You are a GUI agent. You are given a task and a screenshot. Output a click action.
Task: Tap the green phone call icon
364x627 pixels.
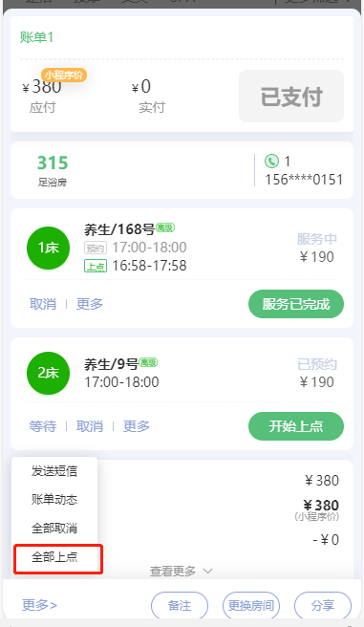coord(271,162)
